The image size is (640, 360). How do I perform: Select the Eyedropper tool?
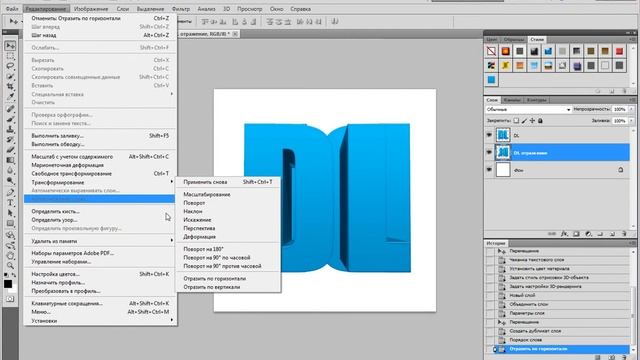(10, 97)
